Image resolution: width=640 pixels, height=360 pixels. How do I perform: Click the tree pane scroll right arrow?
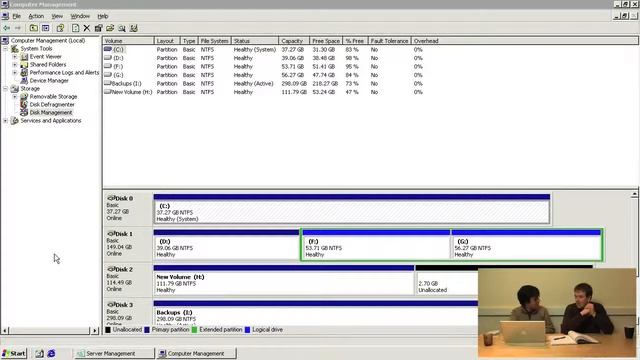coord(95,331)
